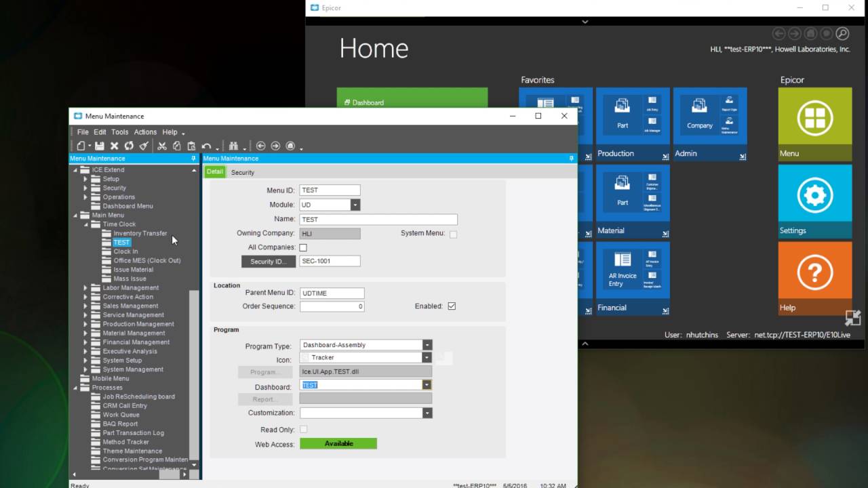
Task: Click the home navigation icon in Menu Maintenance toolbar
Action: [x=290, y=146]
